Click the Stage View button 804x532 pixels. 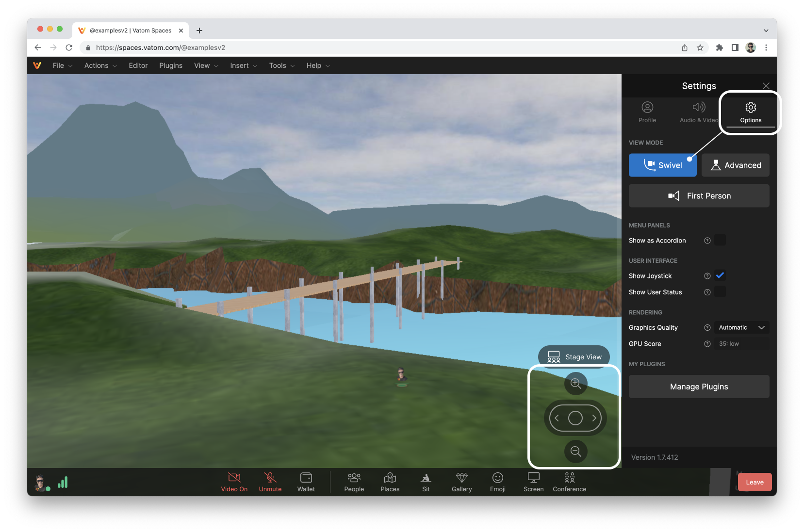tap(574, 357)
